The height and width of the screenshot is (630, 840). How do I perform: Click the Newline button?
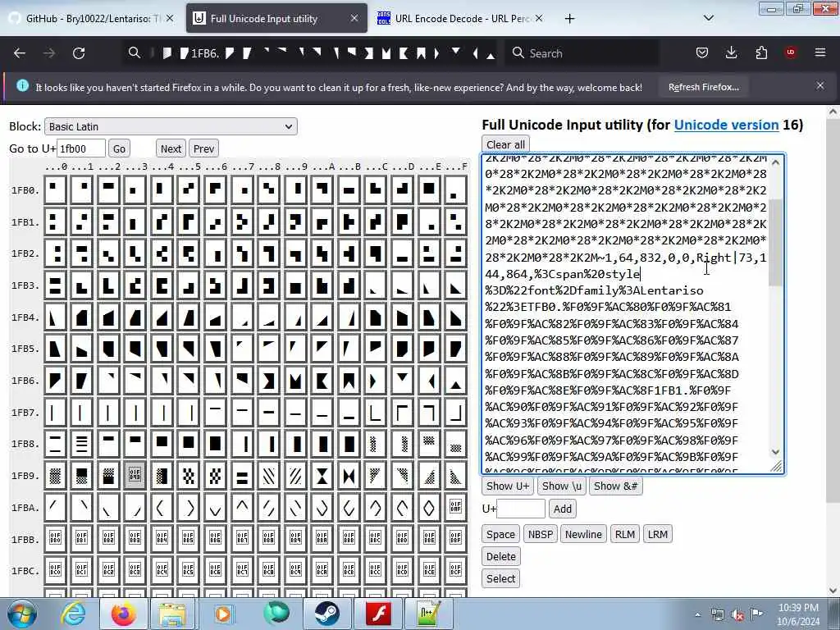(x=583, y=534)
